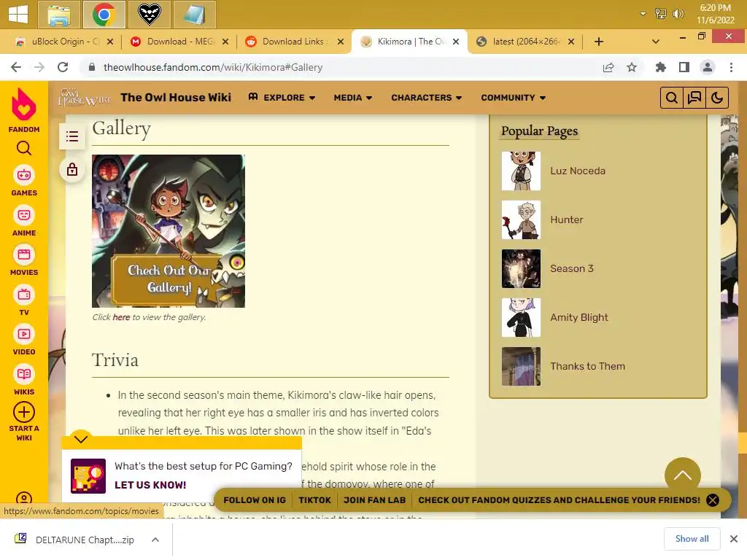Click the share page icon in address bar
The width and height of the screenshot is (747, 560).
point(608,68)
